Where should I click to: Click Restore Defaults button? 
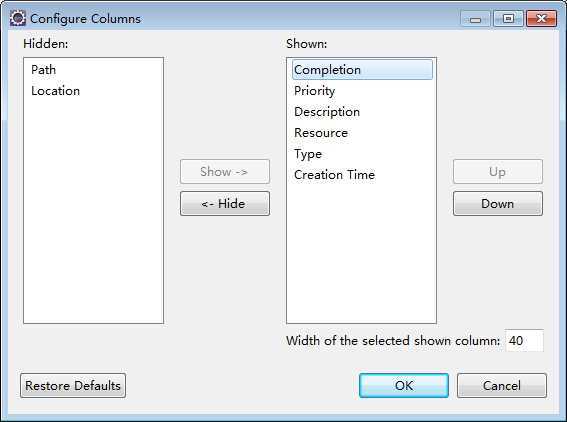[x=73, y=385]
